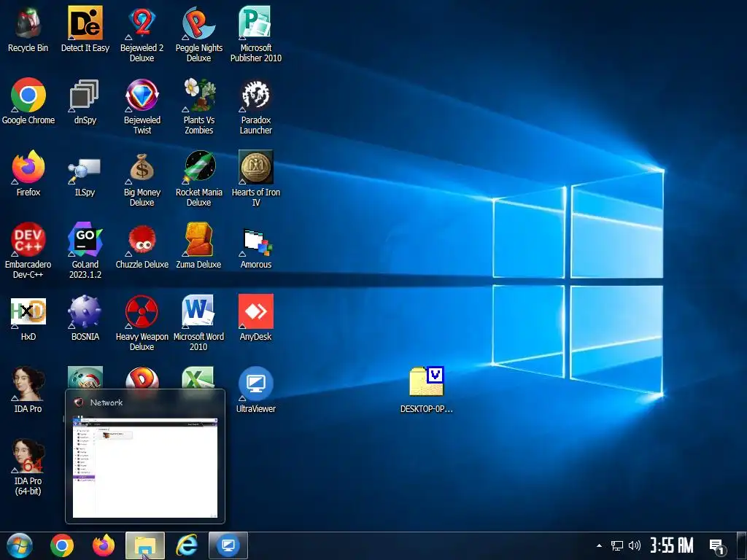The width and height of the screenshot is (747, 560).
Task: Open Embarcadero Dev-C++ desktop shortcut
Action: tap(28, 251)
